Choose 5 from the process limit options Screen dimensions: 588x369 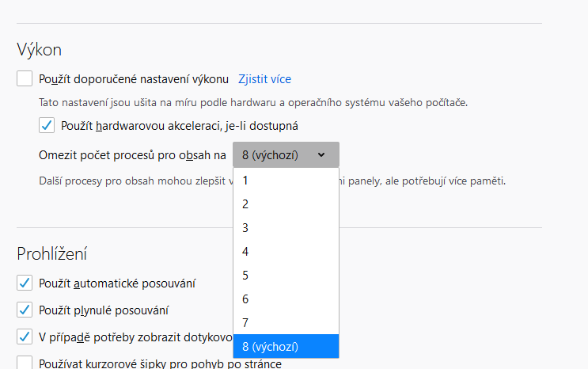pos(286,276)
